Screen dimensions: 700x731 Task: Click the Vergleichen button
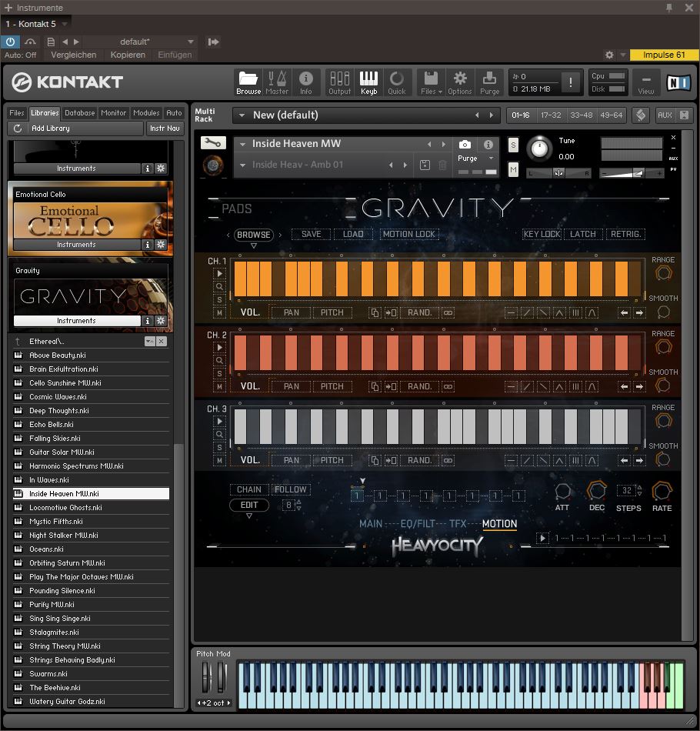click(x=74, y=55)
